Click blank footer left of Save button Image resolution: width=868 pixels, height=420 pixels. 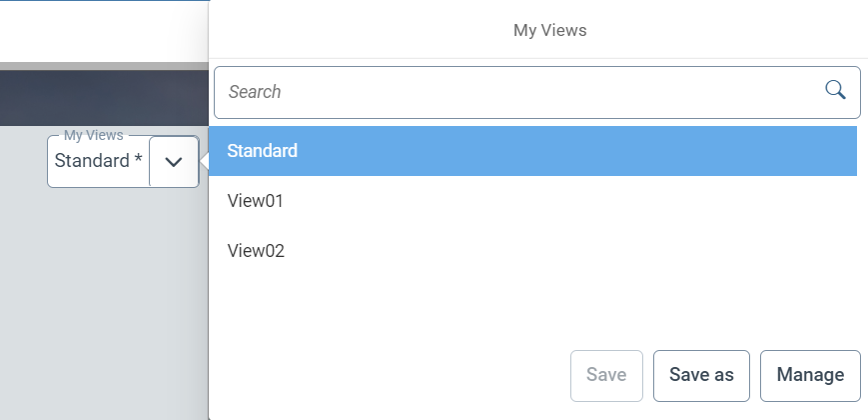pos(390,375)
